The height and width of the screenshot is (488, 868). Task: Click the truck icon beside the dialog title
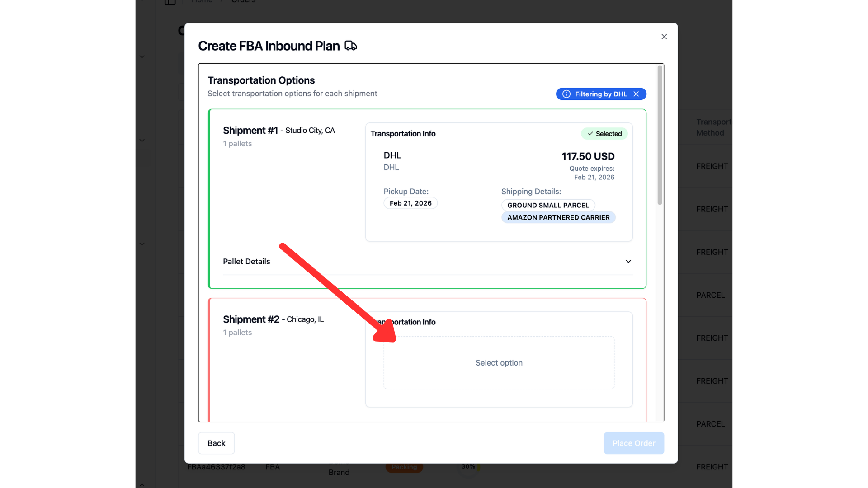[350, 46]
